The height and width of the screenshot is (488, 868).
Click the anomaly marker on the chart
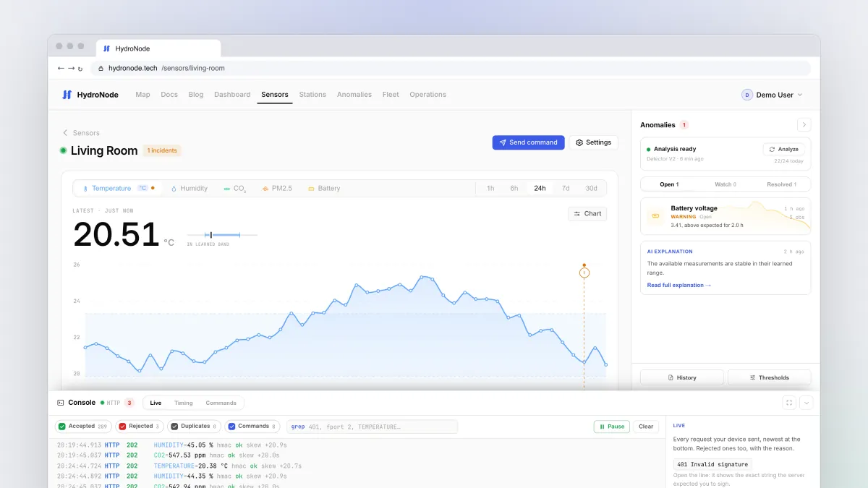tap(584, 273)
